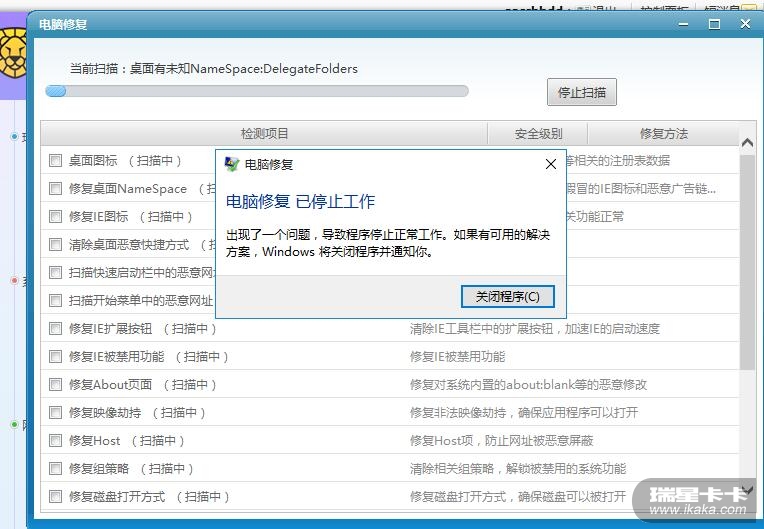This screenshot has width=764, height=529.
Task: Click the 修复方法 column header
Action: (x=664, y=133)
